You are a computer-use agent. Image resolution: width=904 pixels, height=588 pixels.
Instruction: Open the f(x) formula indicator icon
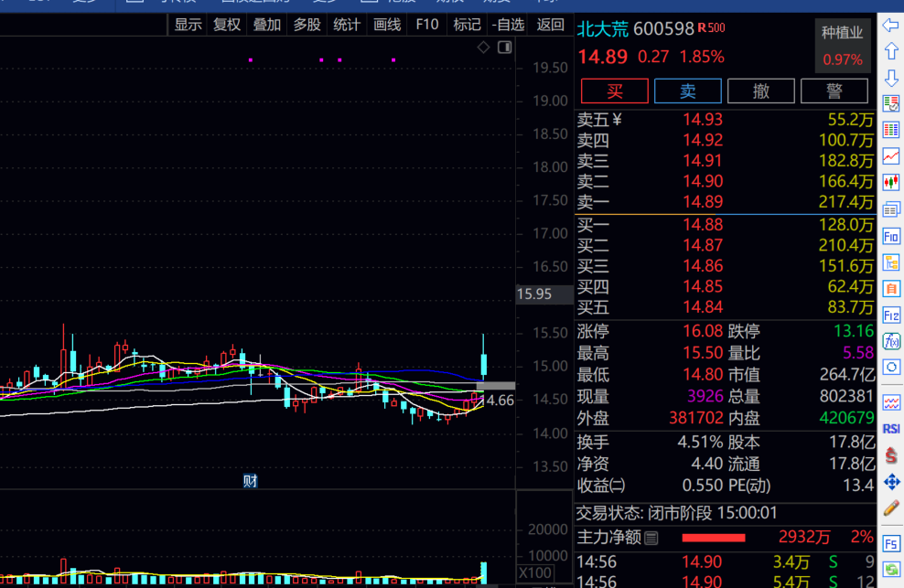tap(891, 341)
